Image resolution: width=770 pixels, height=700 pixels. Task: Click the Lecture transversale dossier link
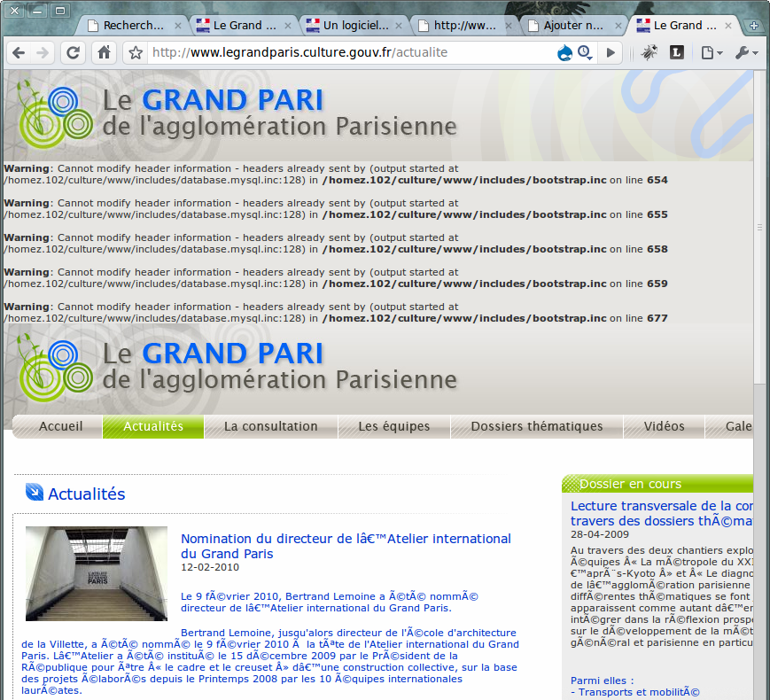[662, 513]
